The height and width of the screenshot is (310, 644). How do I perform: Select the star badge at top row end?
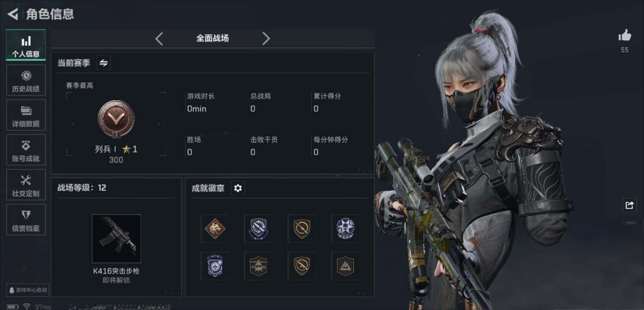point(345,229)
